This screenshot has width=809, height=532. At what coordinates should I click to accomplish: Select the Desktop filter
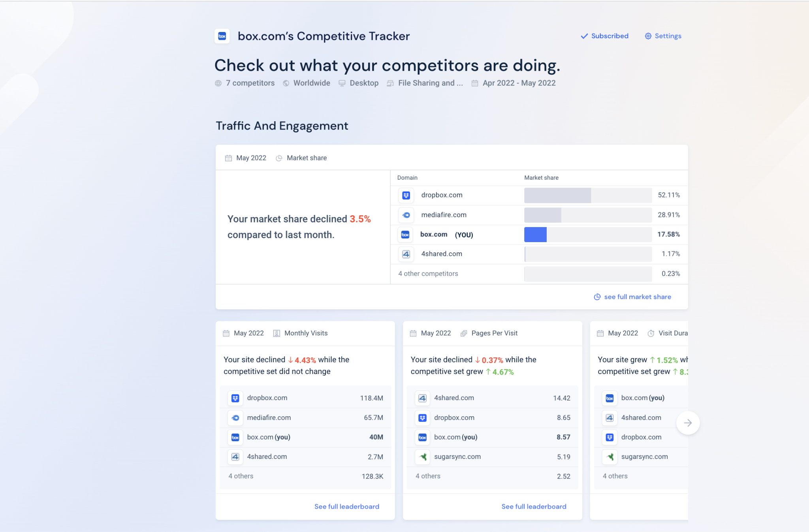click(x=358, y=83)
